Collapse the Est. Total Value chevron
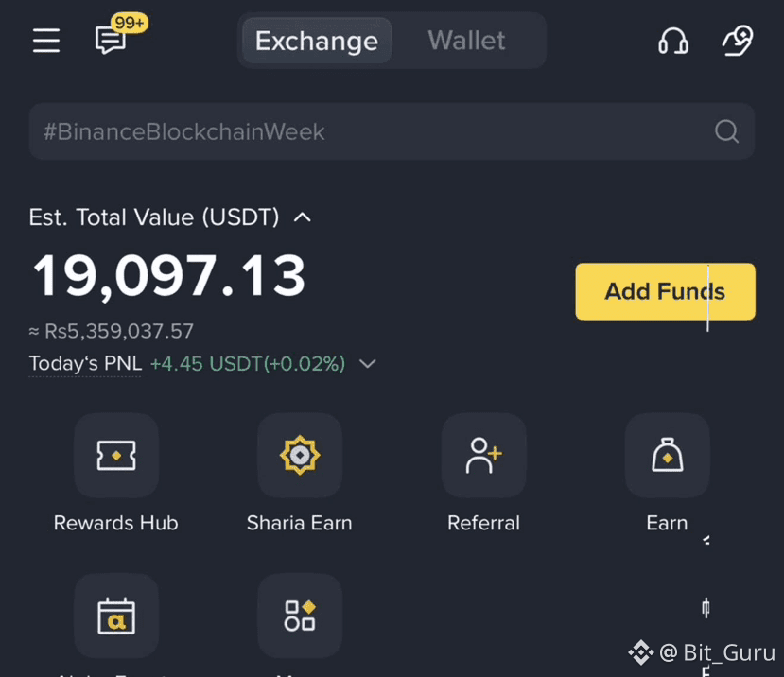Viewport: 784px width, 677px height. click(x=302, y=217)
